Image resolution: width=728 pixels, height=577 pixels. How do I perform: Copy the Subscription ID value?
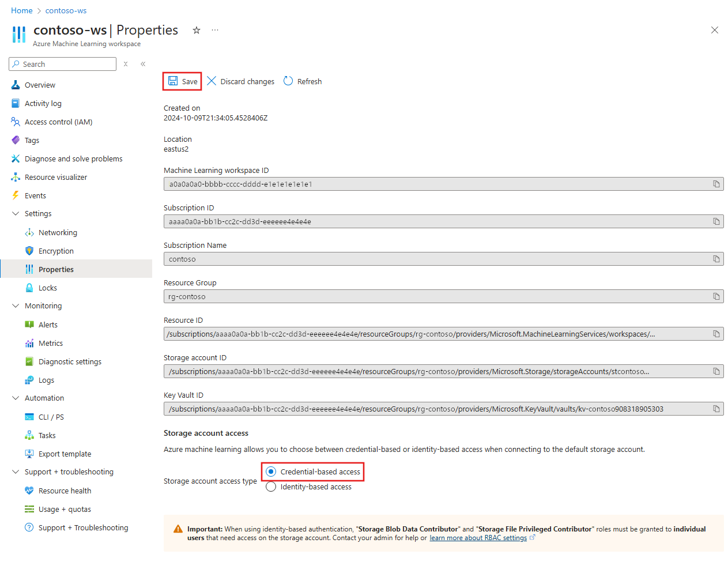tap(716, 221)
